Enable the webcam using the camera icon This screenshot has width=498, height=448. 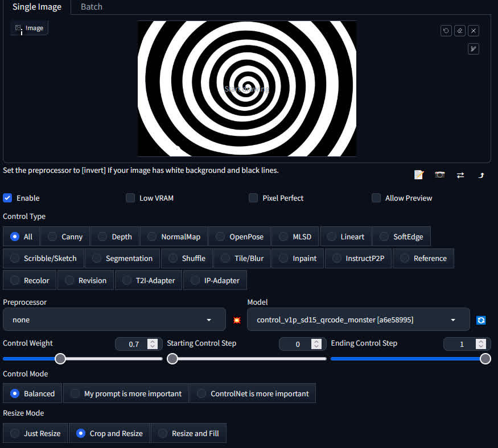(x=440, y=175)
